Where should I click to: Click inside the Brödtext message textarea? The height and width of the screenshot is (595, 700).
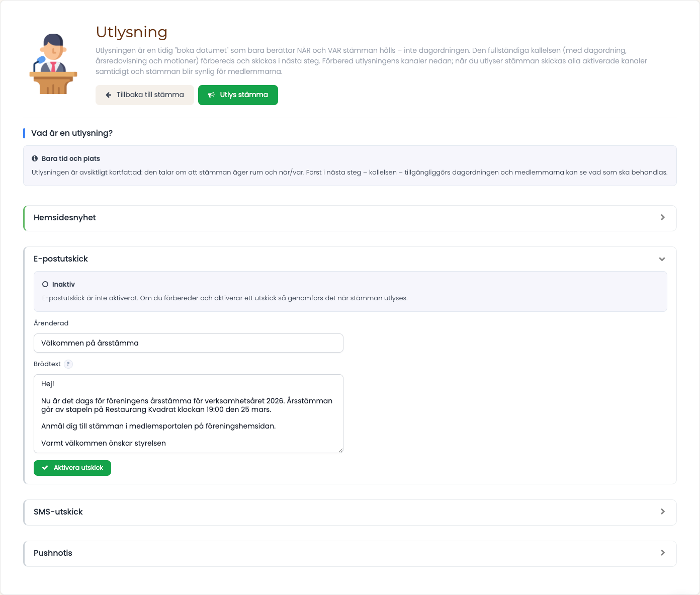pyautogui.click(x=189, y=413)
